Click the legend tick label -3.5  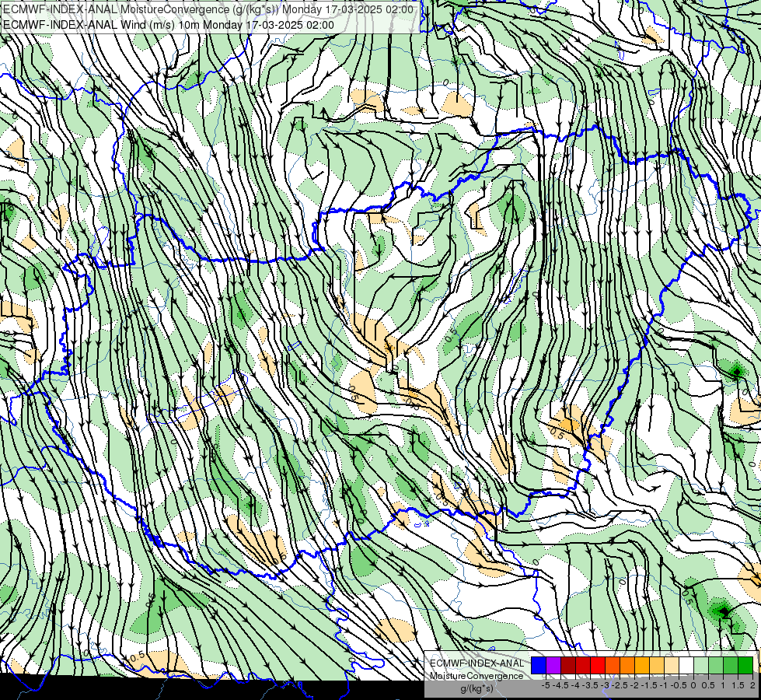(588, 685)
